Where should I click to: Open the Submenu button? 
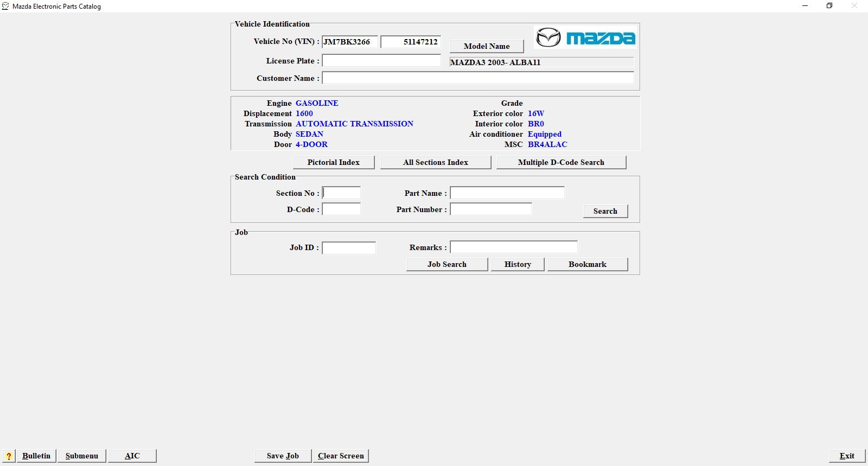coord(82,456)
